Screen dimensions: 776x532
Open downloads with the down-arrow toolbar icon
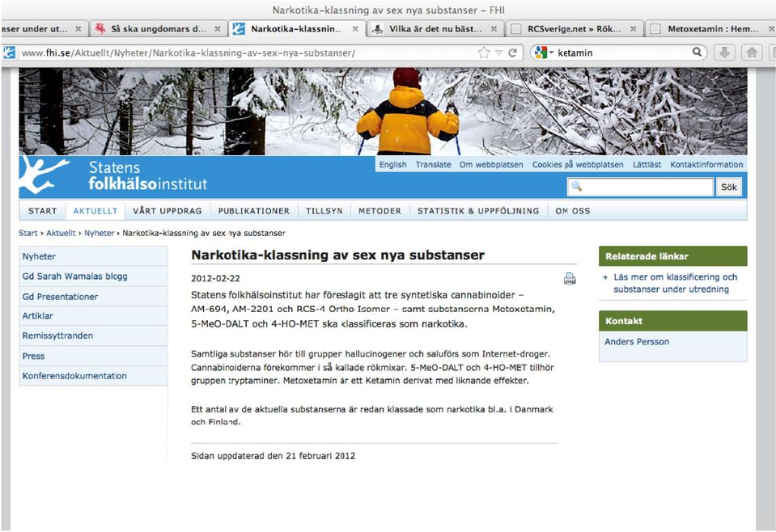pyautogui.click(x=724, y=53)
